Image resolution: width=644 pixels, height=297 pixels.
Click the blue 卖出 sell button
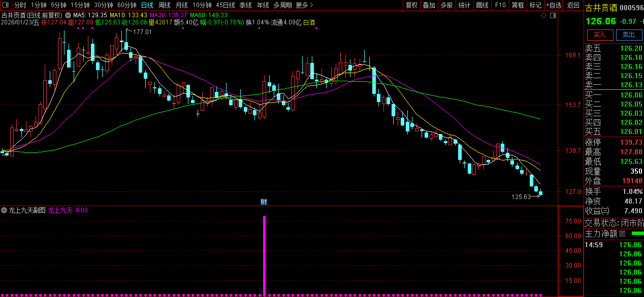click(629, 35)
